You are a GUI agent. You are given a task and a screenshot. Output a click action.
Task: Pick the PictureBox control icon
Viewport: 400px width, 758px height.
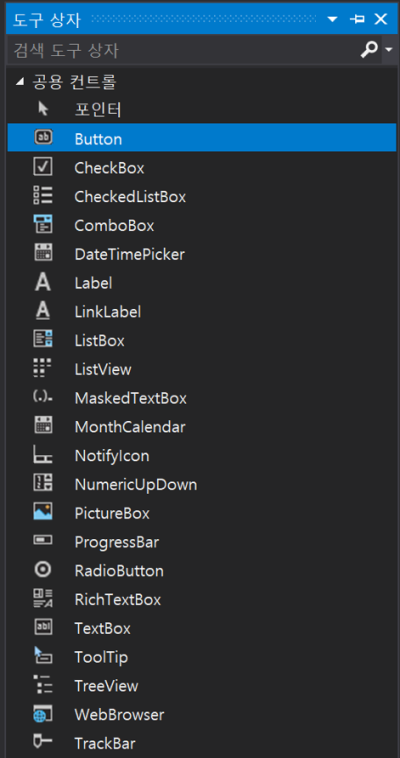pyautogui.click(x=43, y=512)
